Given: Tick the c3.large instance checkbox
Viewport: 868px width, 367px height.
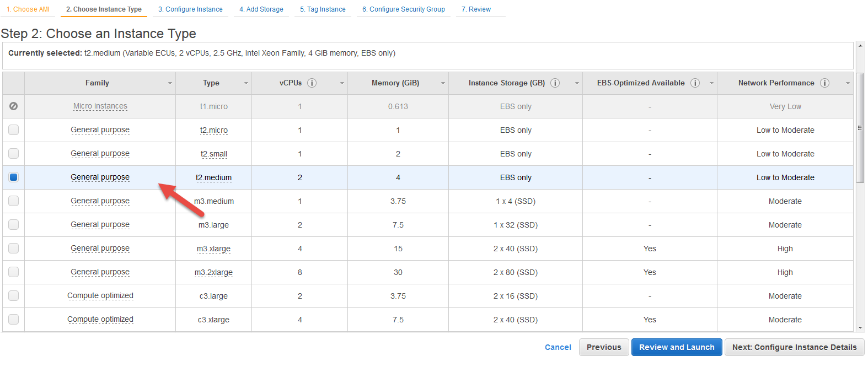Looking at the screenshot, I should coord(14,296).
